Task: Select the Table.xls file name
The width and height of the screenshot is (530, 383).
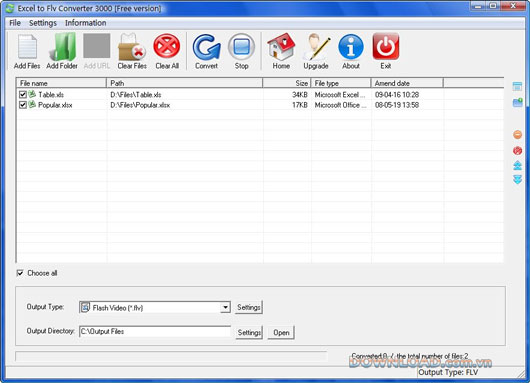Action: point(51,95)
